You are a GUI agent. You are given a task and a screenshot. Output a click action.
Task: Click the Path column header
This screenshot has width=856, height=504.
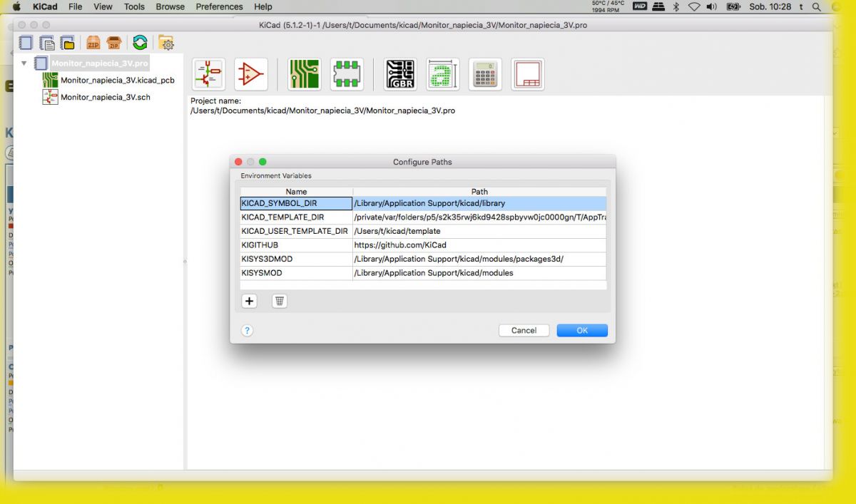[479, 192]
